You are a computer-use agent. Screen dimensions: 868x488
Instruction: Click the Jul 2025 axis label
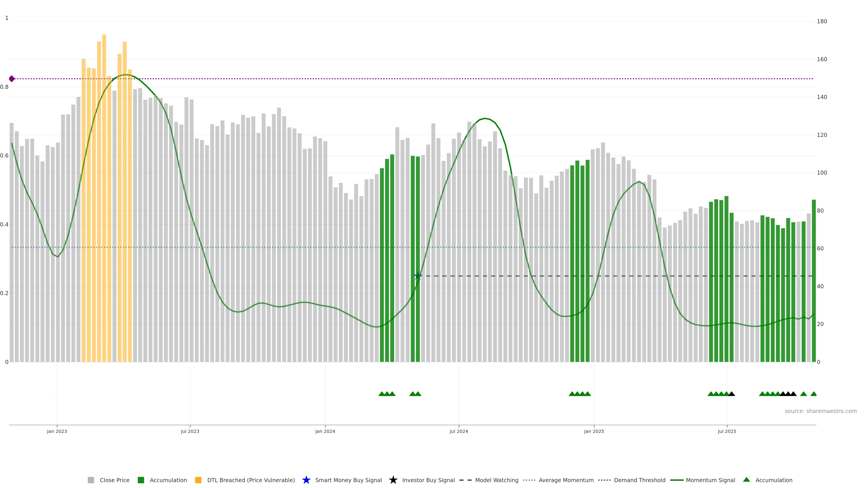[x=727, y=431]
